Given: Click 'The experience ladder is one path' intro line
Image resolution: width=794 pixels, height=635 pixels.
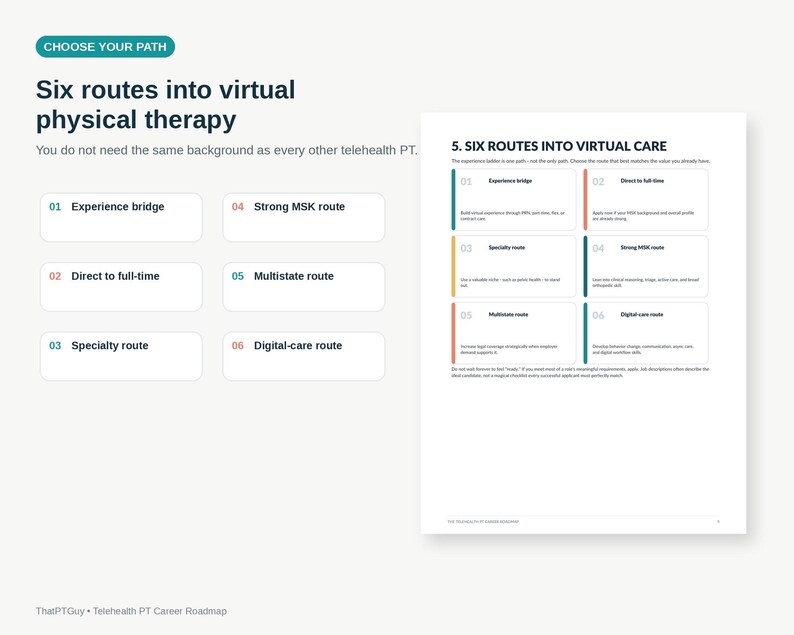Looking at the screenshot, I should pos(581,161).
